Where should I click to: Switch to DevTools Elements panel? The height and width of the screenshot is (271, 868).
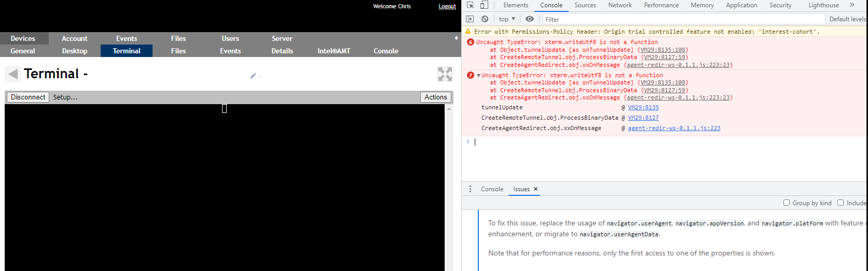pos(516,5)
